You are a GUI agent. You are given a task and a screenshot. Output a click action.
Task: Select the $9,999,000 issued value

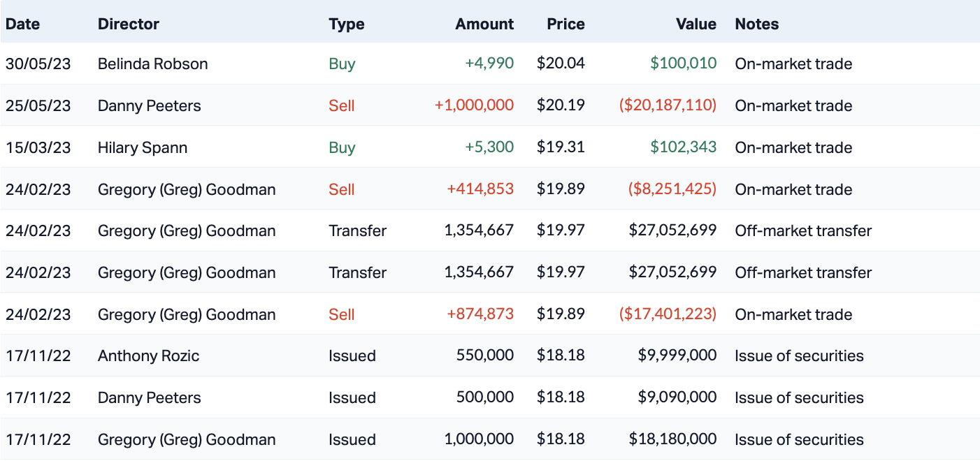tap(677, 356)
